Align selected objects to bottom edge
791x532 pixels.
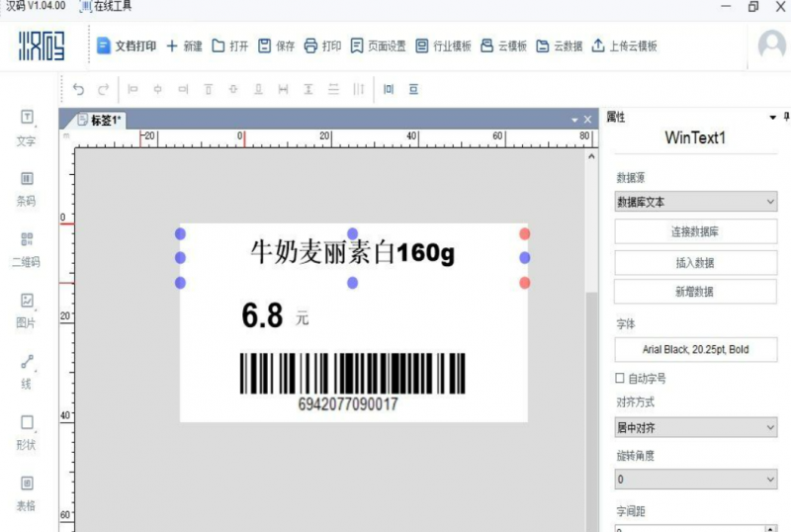[x=258, y=89]
